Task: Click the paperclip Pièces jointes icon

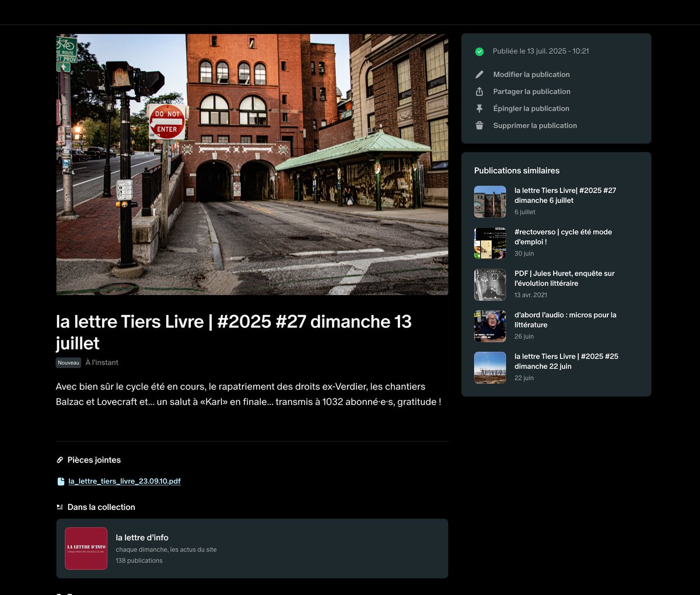Action: 60,460
